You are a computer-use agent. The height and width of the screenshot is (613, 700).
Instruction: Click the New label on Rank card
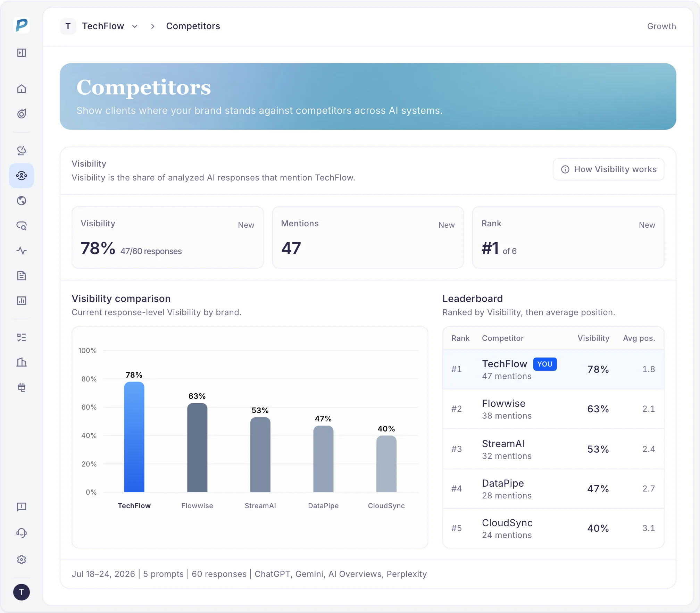pyautogui.click(x=647, y=225)
